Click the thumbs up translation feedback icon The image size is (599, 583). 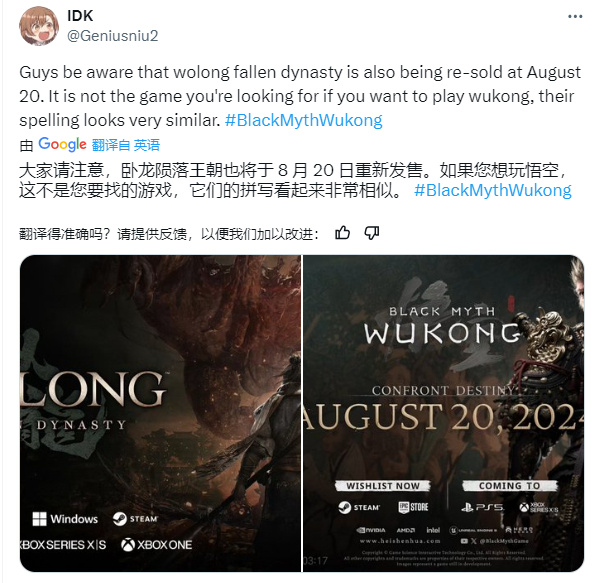click(342, 233)
